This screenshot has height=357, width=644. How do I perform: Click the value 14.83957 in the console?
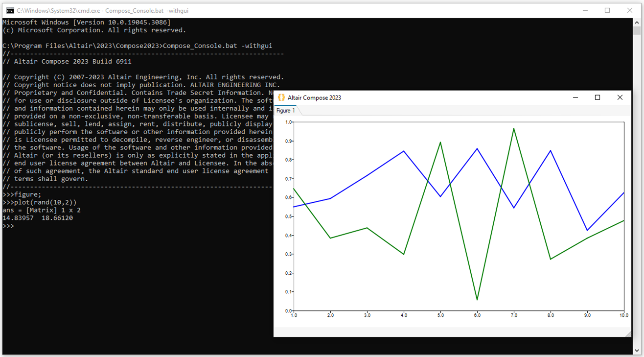[x=18, y=218]
